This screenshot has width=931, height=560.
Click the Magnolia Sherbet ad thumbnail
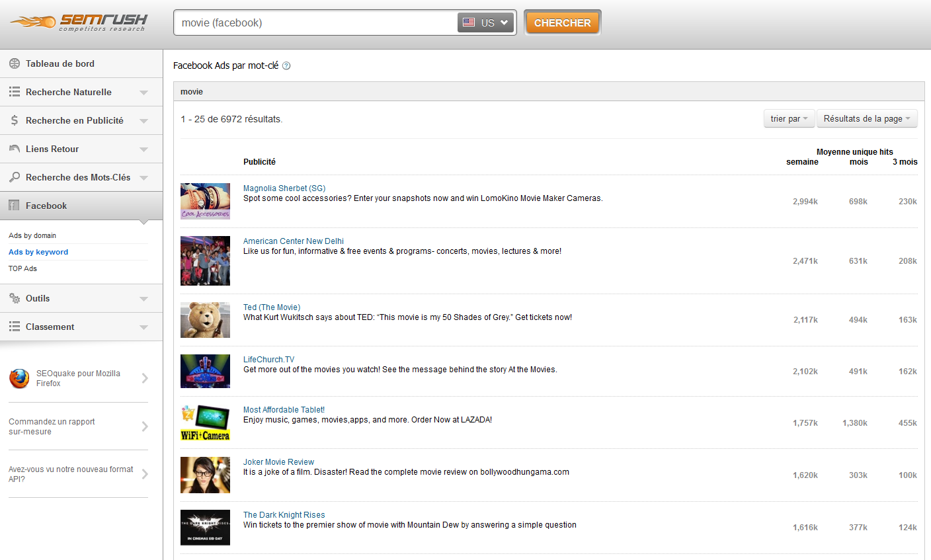205,201
